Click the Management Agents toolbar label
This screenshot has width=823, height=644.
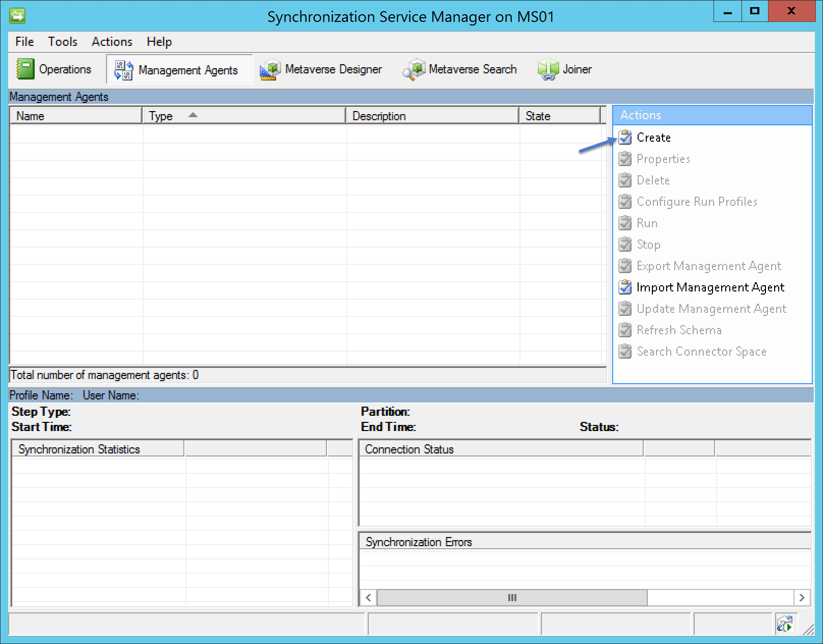click(x=188, y=70)
